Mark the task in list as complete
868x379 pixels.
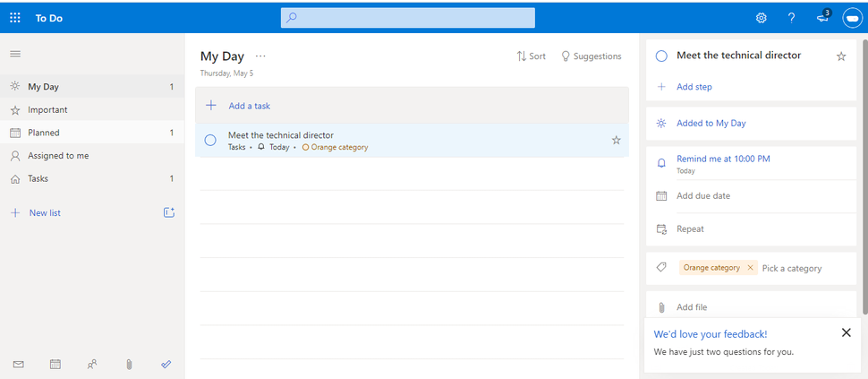210,140
